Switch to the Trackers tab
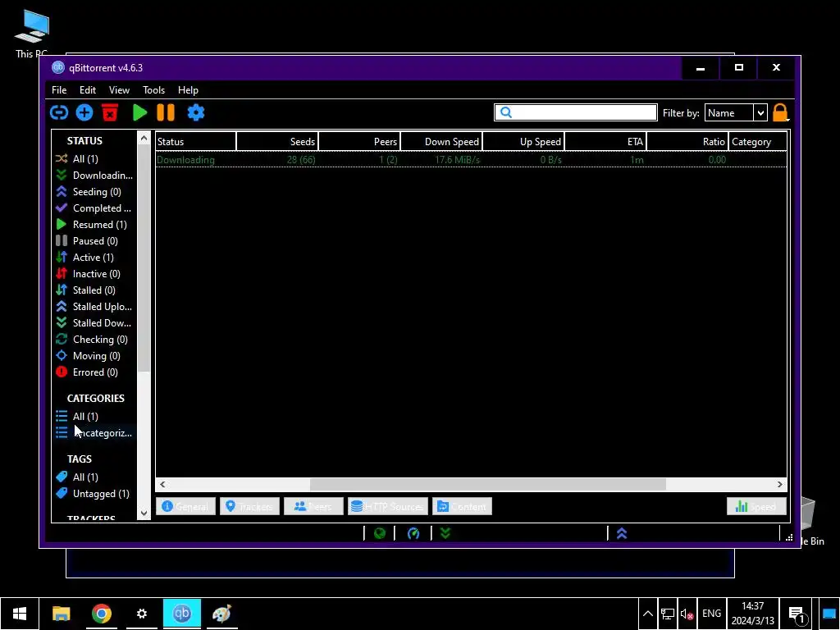 (x=249, y=506)
